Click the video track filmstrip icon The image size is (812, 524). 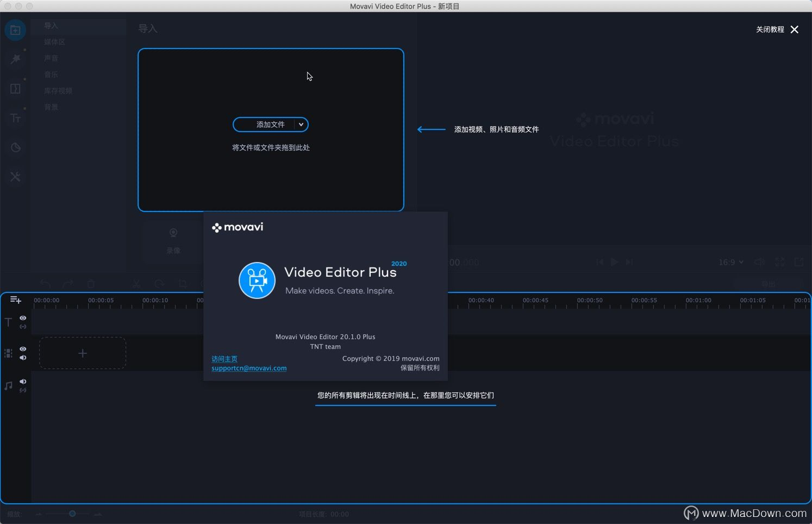pyautogui.click(x=8, y=353)
